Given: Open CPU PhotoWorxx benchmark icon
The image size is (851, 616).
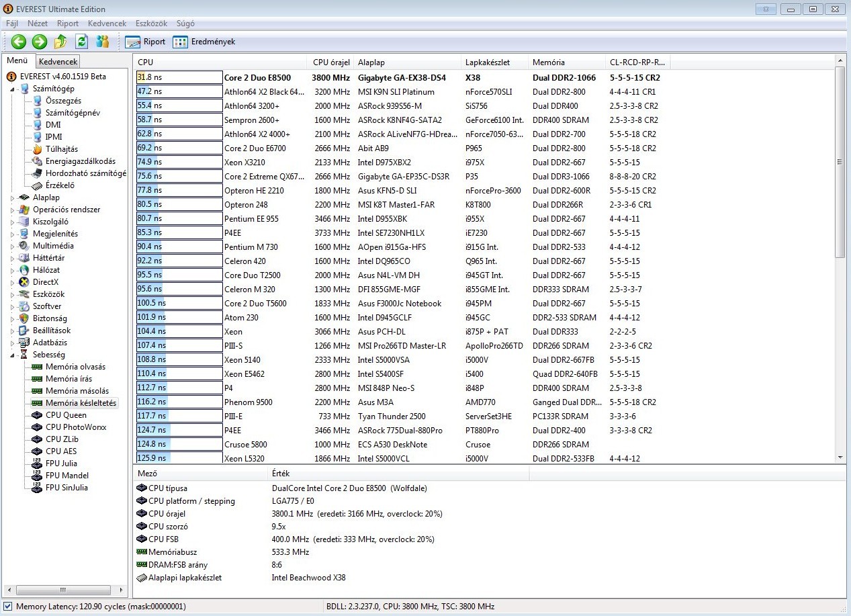Looking at the screenshot, I should (38, 427).
